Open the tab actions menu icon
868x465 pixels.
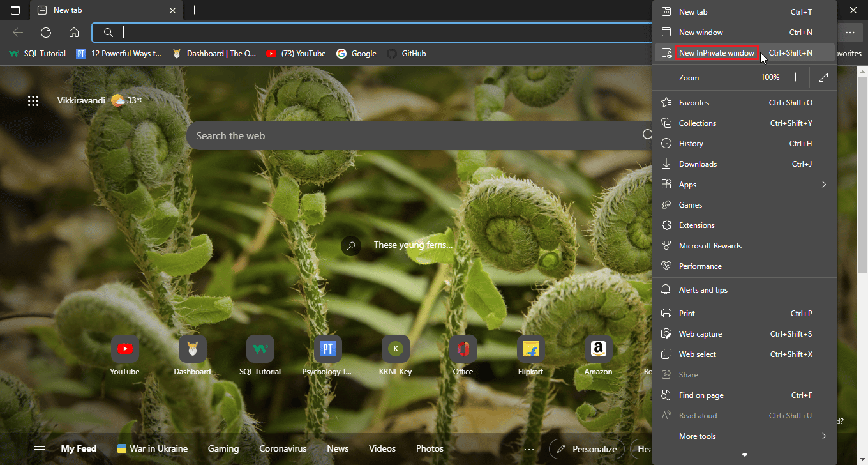(x=15, y=10)
